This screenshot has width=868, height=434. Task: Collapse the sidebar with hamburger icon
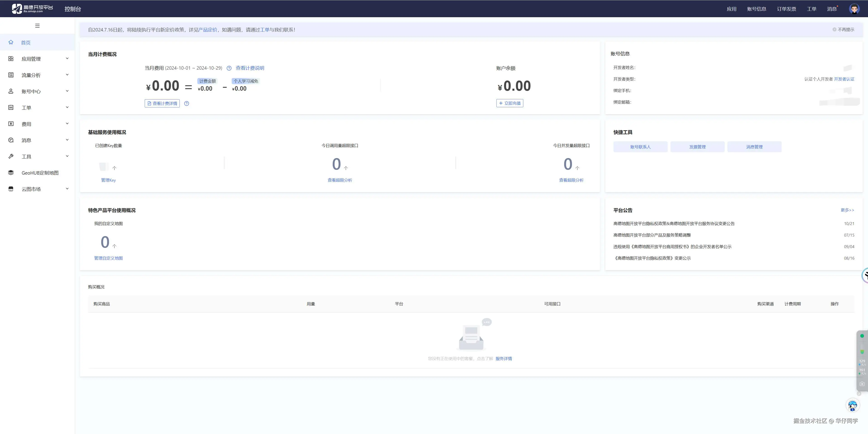[x=37, y=26]
